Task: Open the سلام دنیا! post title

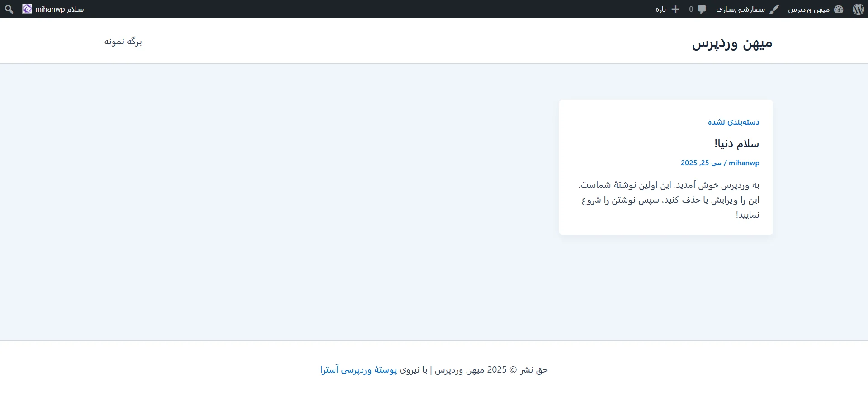Action: (x=736, y=143)
